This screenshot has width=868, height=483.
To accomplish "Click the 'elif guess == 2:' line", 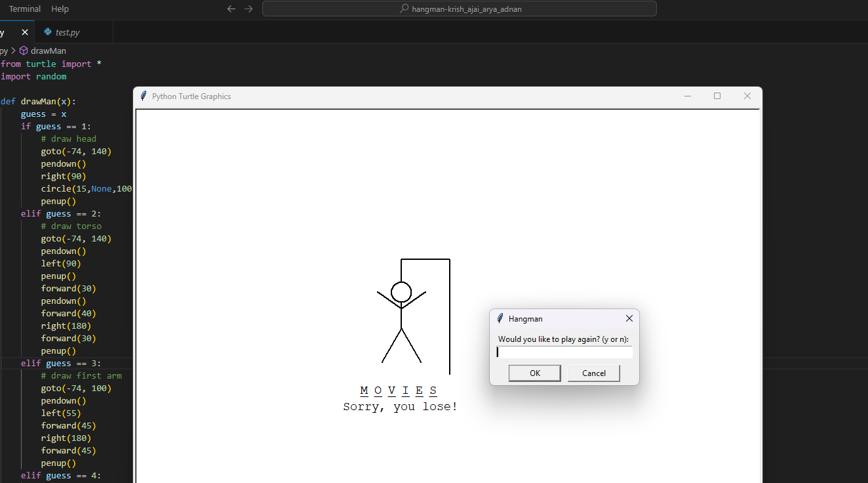I will [x=61, y=213].
